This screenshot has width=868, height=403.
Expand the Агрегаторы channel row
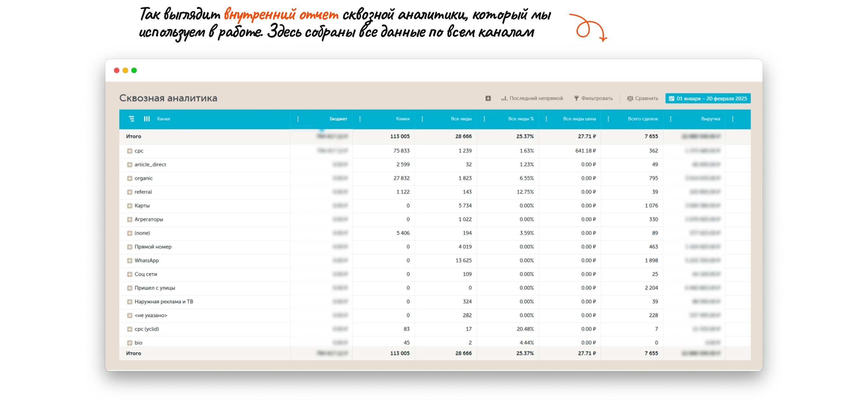coord(130,219)
